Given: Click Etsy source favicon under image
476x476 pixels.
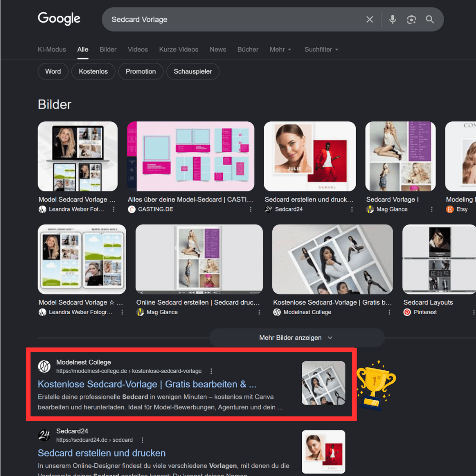Looking at the screenshot, I should pyautogui.click(x=450, y=209).
